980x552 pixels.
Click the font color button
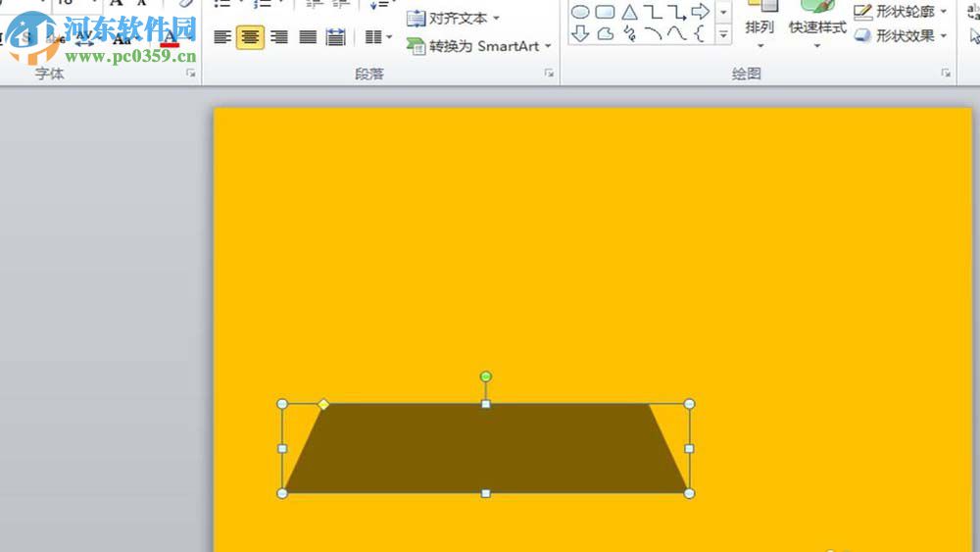pyautogui.click(x=170, y=38)
